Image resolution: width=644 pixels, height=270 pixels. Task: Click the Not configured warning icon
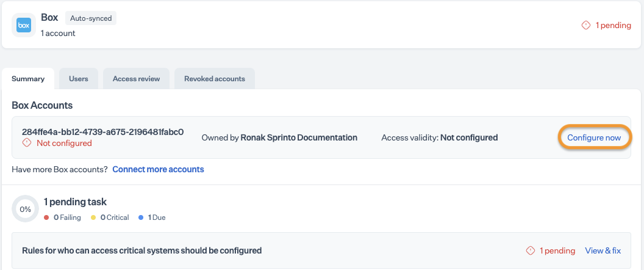click(27, 143)
